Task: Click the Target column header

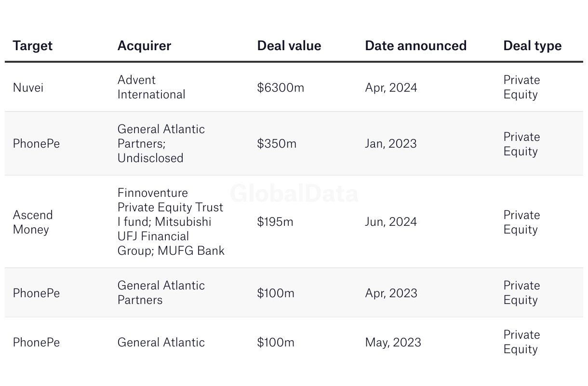Action: (x=33, y=46)
